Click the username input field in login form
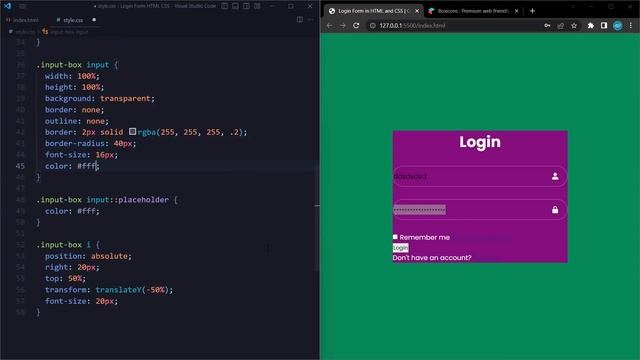 [480, 176]
